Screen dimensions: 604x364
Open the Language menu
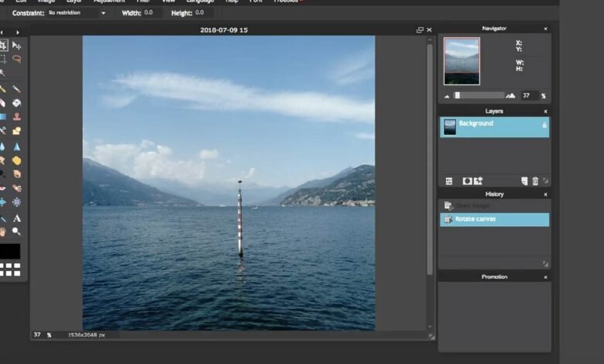click(x=200, y=2)
